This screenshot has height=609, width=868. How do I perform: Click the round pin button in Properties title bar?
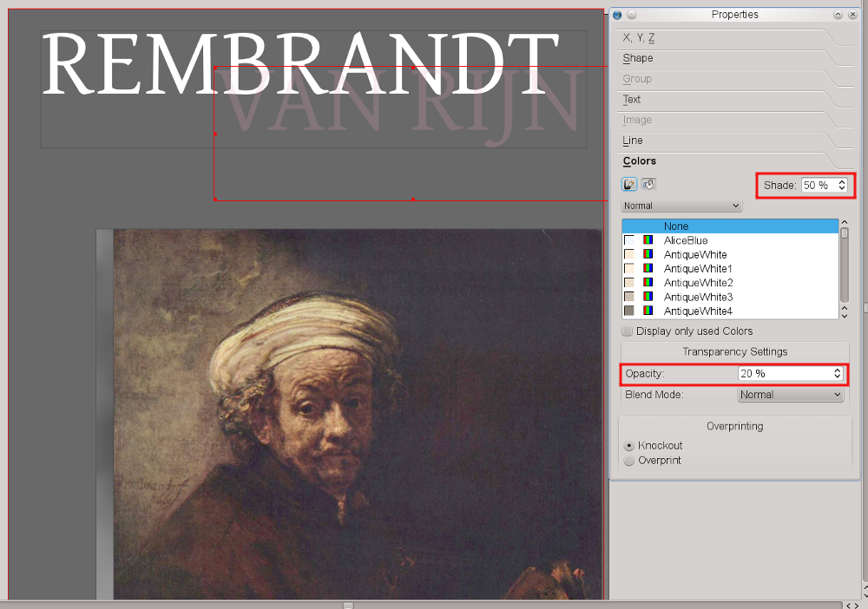tap(632, 15)
